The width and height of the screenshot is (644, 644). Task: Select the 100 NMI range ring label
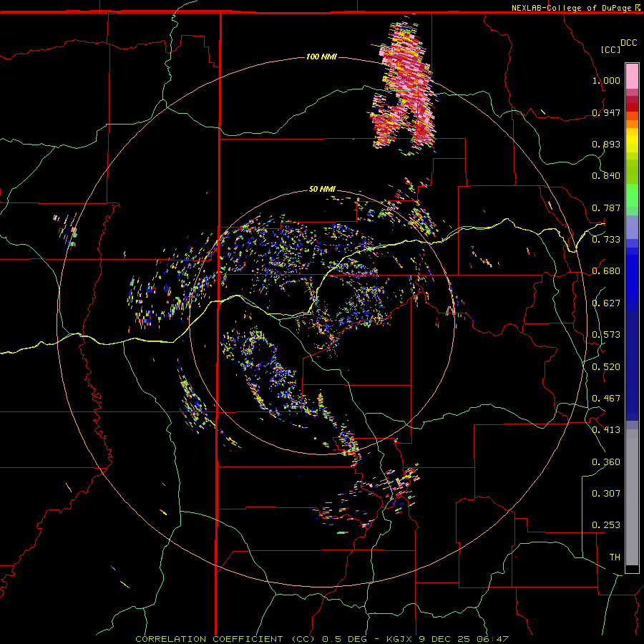click(321, 57)
